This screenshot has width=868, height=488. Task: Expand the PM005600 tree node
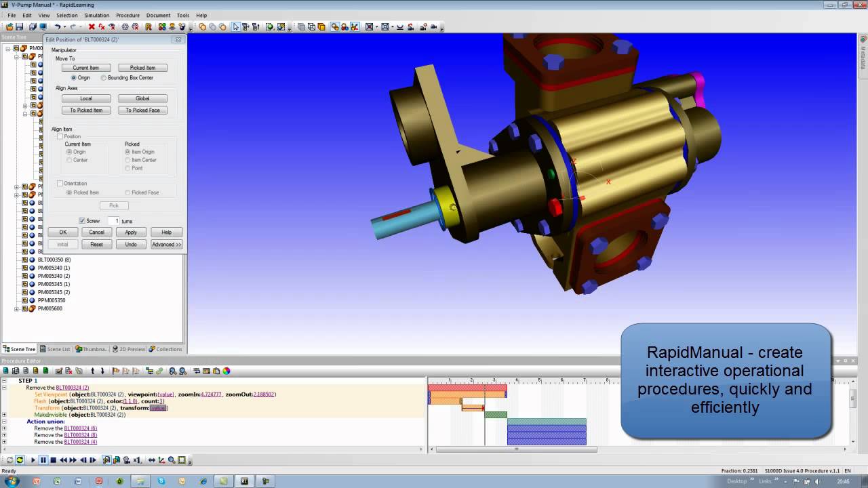pyautogui.click(x=17, y=308)
